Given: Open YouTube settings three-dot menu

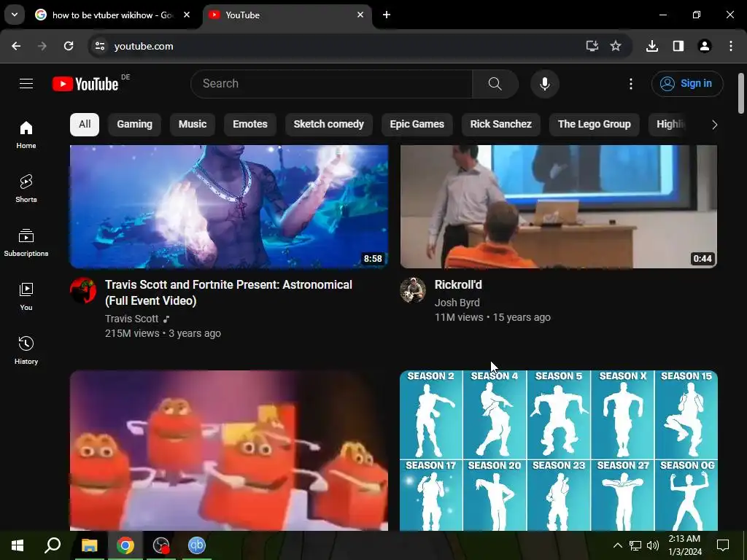Looking at the screenshot, I should pyautogui.click(x=631, y=84).
